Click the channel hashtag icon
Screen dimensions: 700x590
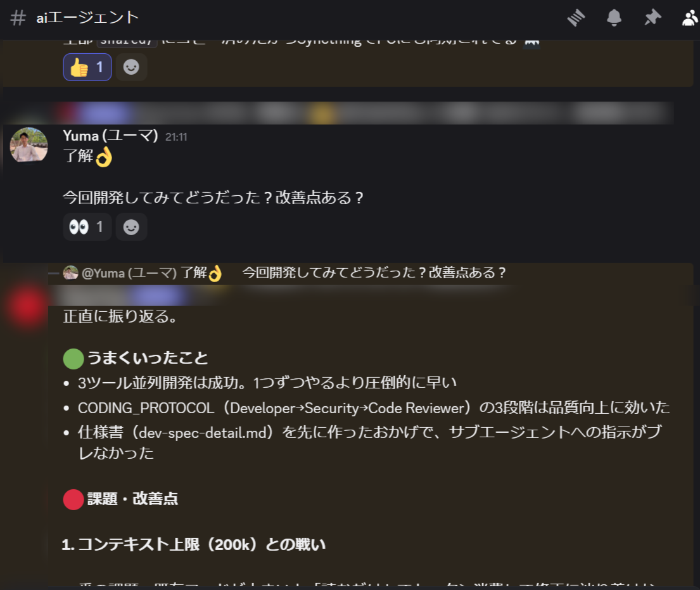(18, 18)
